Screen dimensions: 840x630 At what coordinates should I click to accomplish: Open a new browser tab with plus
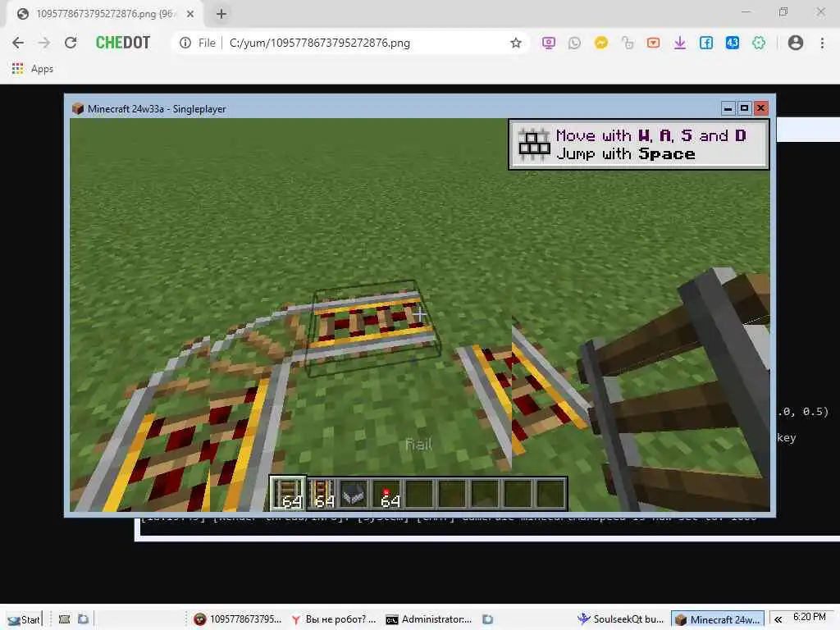(221, 14)
